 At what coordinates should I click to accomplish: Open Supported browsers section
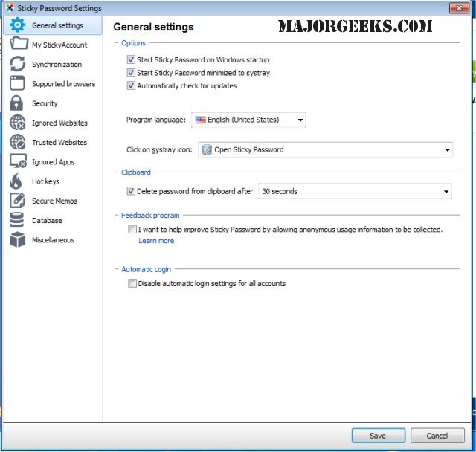pos(53,84)
